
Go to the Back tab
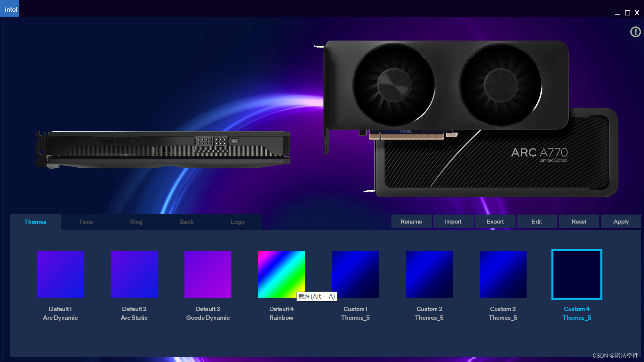click(x=186, y=222)
